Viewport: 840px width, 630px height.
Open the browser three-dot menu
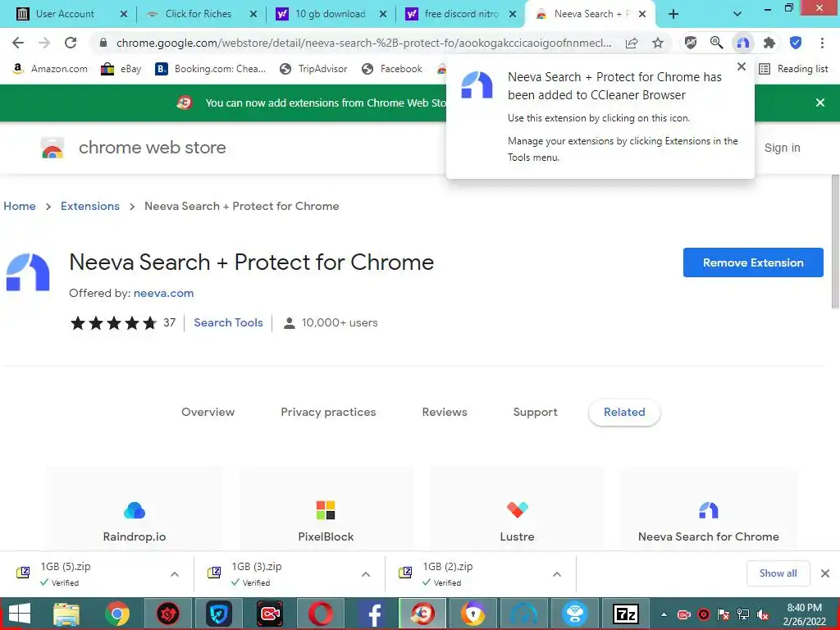tap(822, 43)
